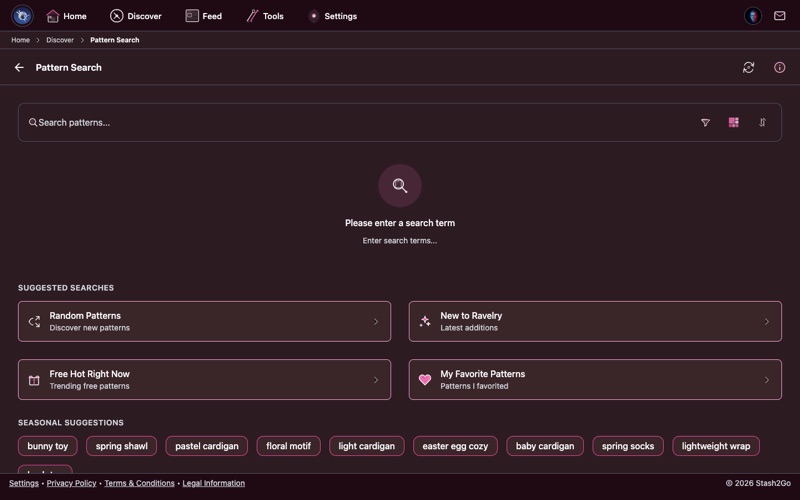Open the Tools menu

265,16
